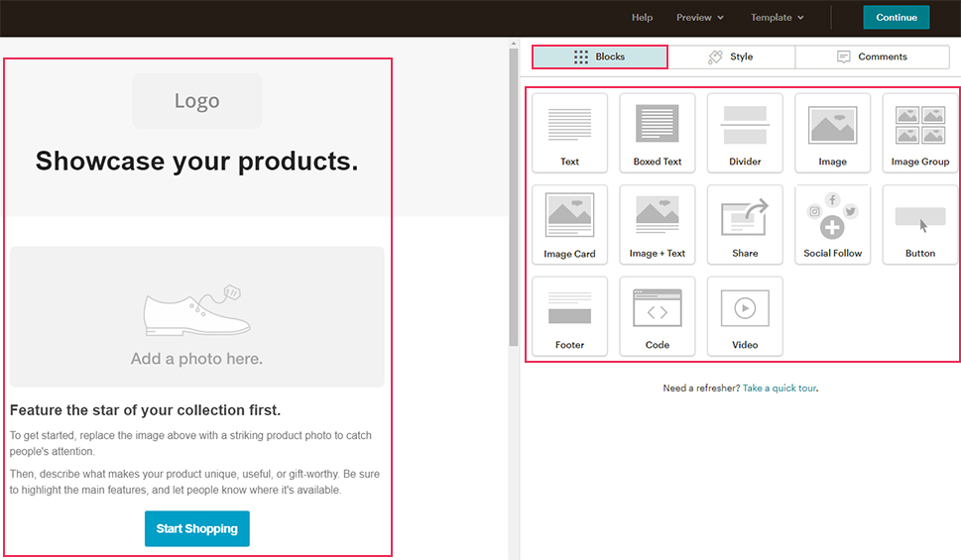Click the paragraph starting 'To get started, replace'
961x560 pixels.
tap(190, 443)
